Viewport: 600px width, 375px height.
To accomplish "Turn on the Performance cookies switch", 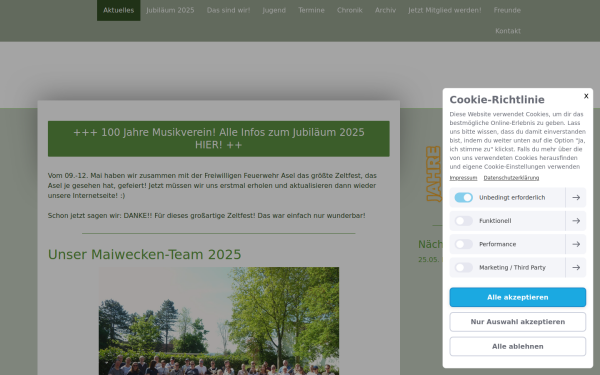I will tap(463, 244).
